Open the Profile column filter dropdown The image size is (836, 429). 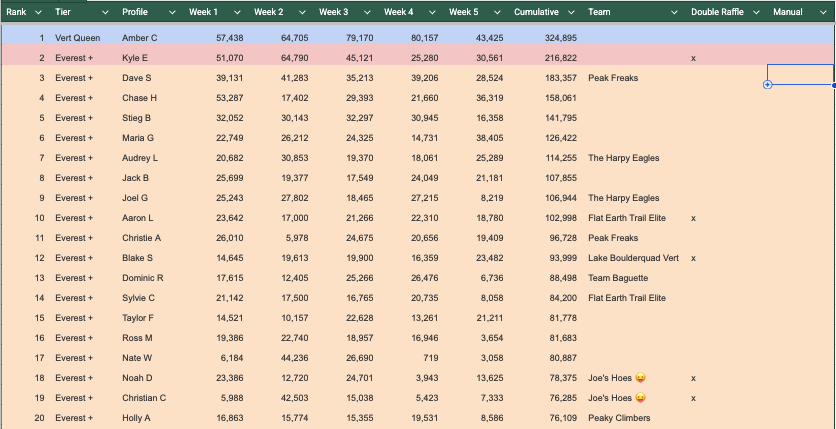click(172, 12)
